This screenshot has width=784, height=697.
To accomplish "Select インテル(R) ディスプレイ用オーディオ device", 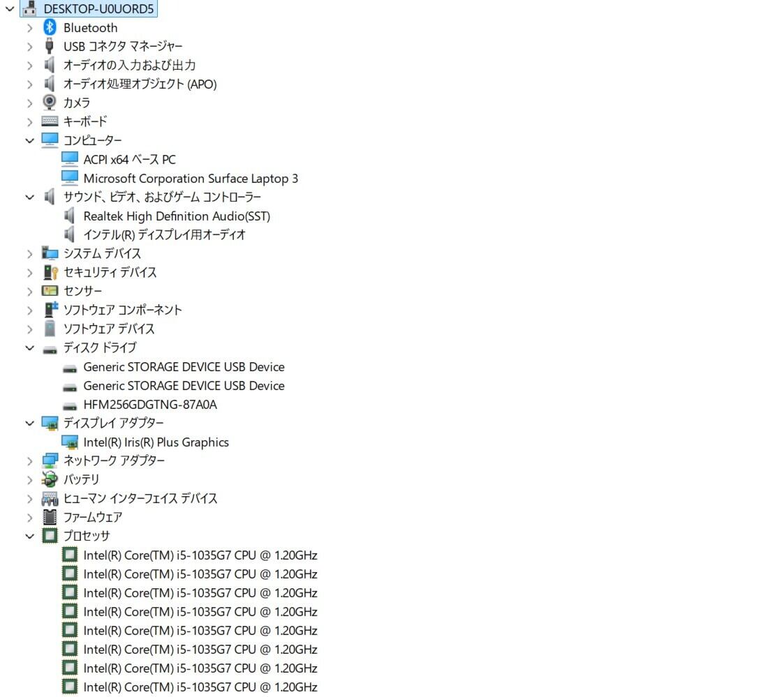I will click(165, 235).
